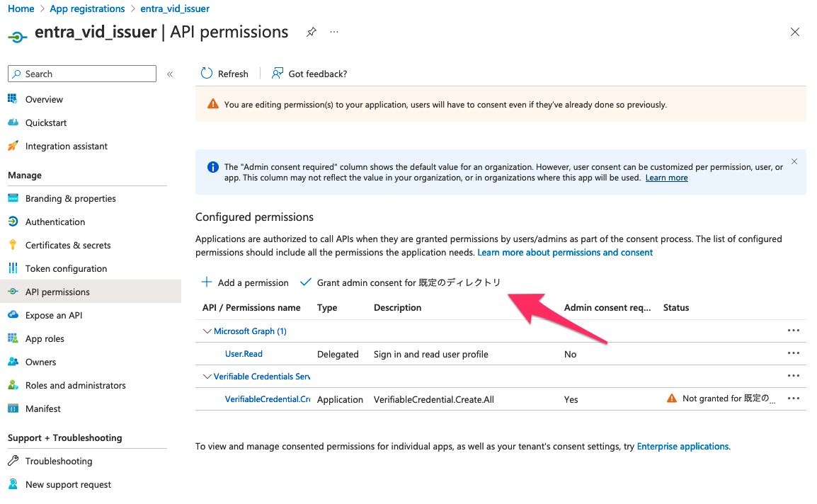
Task: Collapse the left sidebar menu
Action: pyautogui.click(x=170, y=74)
